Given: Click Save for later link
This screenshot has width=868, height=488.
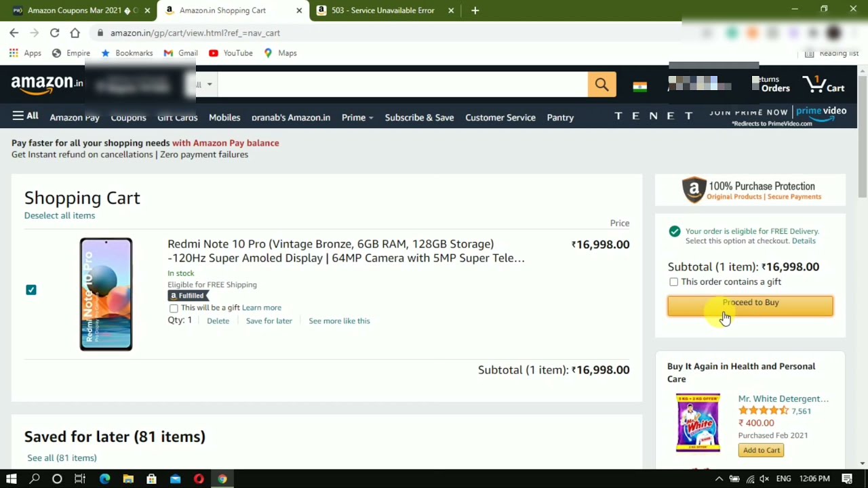Looking at the screenshot, I should click(269, 321).
